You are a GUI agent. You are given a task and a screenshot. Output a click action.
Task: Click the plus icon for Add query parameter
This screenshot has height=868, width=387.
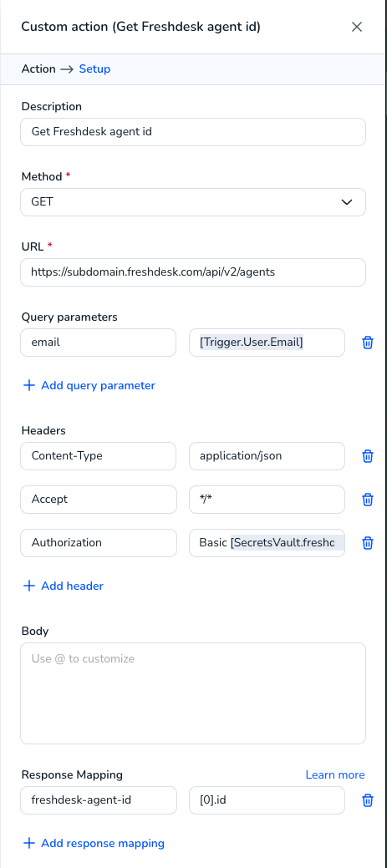tap(28, 385)
